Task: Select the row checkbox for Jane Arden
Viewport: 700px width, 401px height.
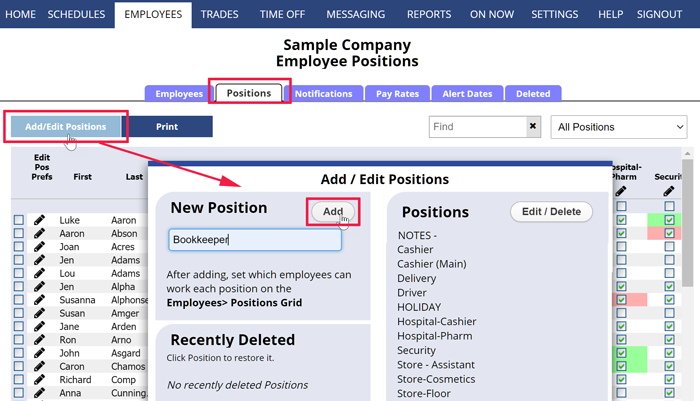Action: tap(19, 326)
